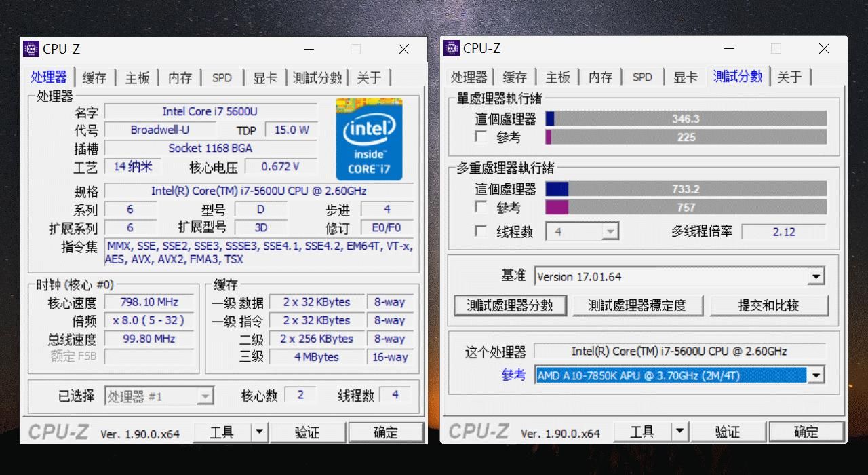Click the 多线程倍率 value 2.12
Viewport: 868px width, 475px height.
tap(784, 231)
